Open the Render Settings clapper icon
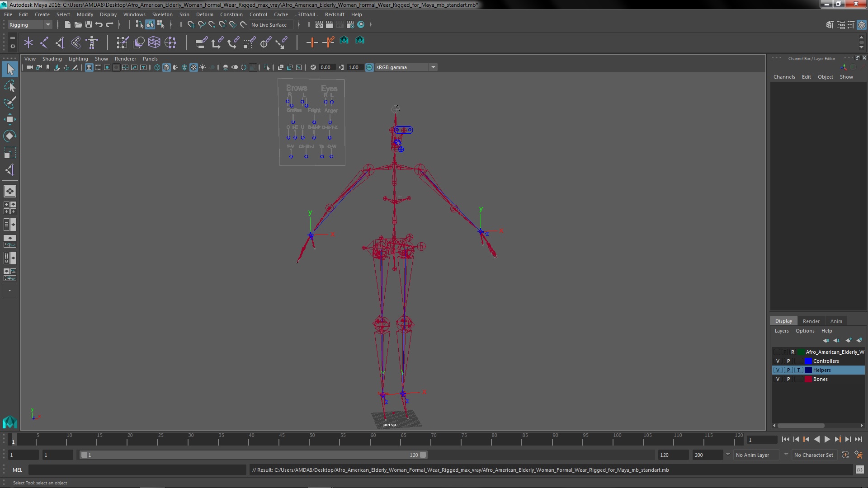This screenshot has width=868, height=488. pos(350,24)
